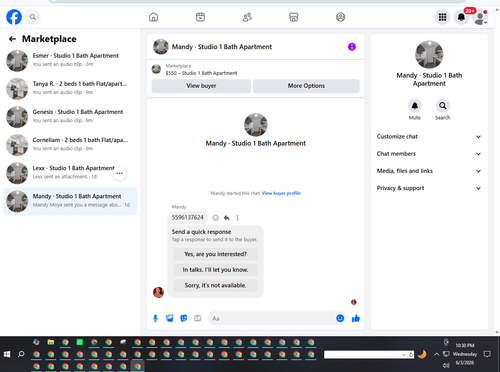Mute the conversation with the bell icon
The image size is (500, 372).
click(x=415, y=106)
